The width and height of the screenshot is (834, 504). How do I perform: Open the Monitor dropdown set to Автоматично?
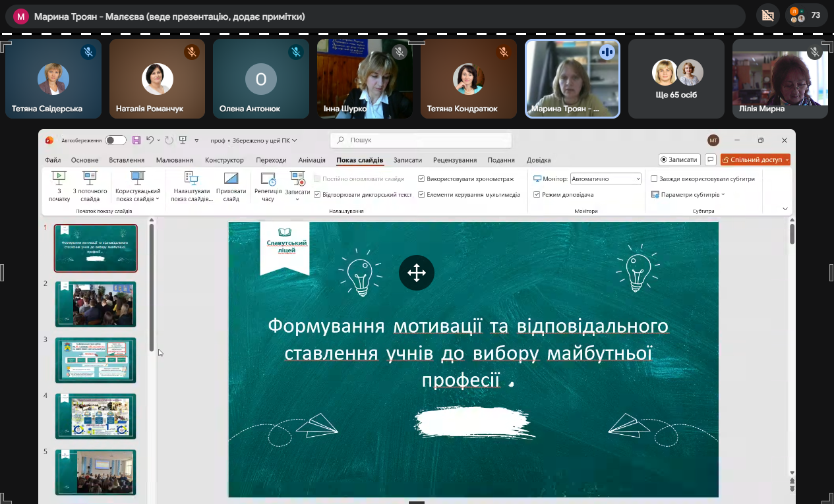click(605, 179)
